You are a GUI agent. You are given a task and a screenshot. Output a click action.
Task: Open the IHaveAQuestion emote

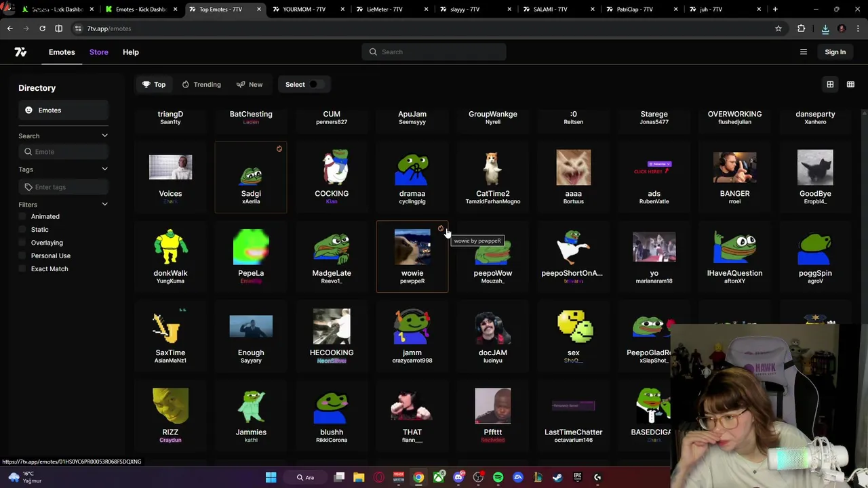point(734,257)
